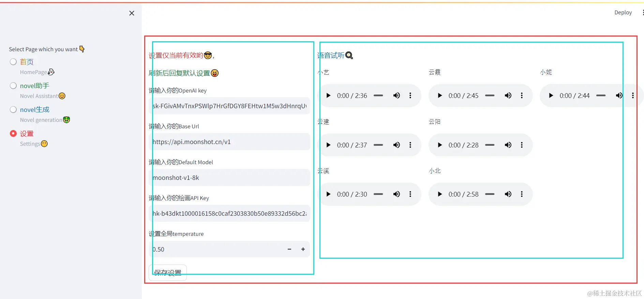This screenshot has width=644, height=299.
Task: Click the 'Novel generation' caption text
Action: (41, 120)
